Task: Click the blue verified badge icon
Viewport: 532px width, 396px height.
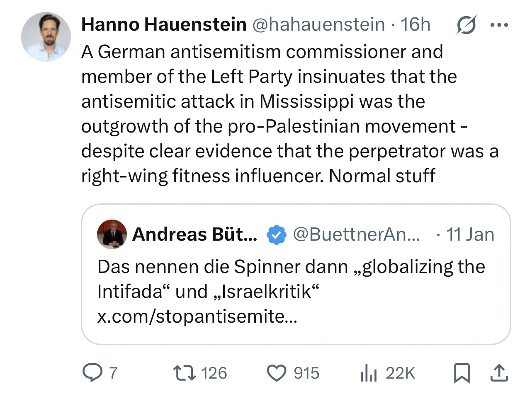Action: [x=276, y=235]
